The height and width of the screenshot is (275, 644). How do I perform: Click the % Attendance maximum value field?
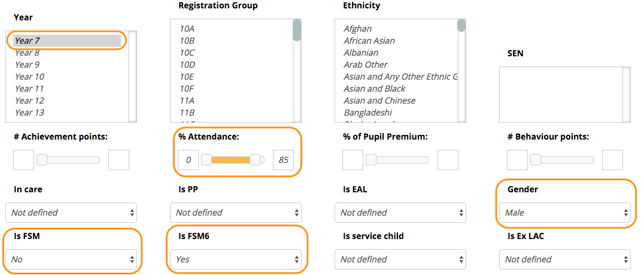pyautogui.click(x=284, y=160)
